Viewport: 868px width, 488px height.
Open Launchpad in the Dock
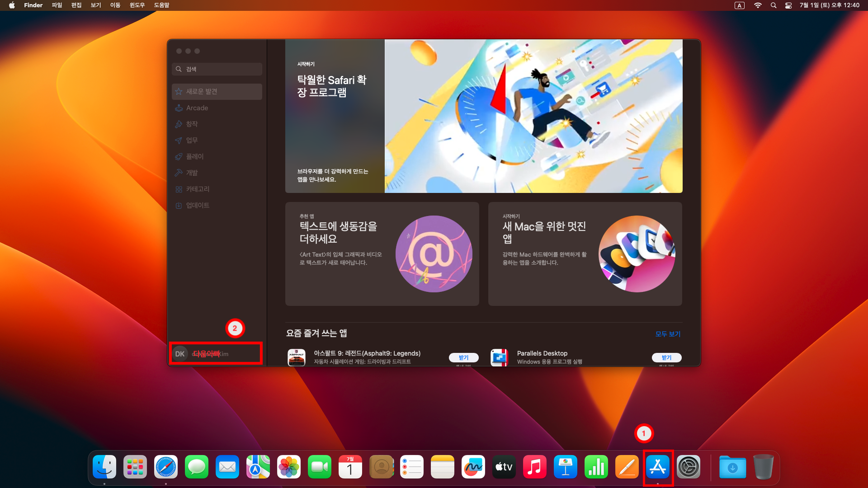(x=135, y=467)
